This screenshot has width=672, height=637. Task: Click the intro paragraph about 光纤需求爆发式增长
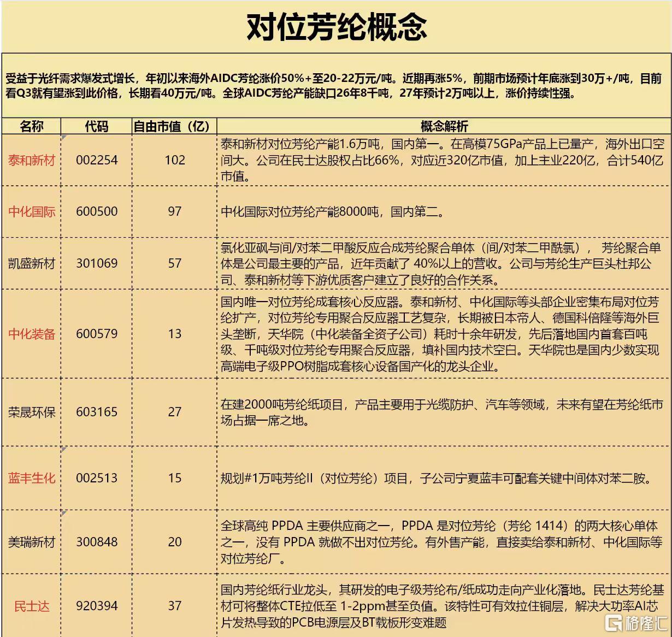334,86
